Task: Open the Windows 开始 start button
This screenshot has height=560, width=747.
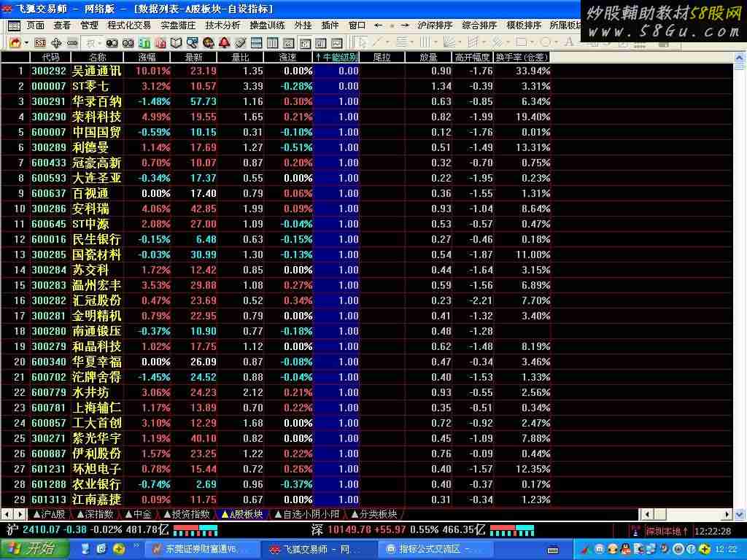Action: (34, 549)
